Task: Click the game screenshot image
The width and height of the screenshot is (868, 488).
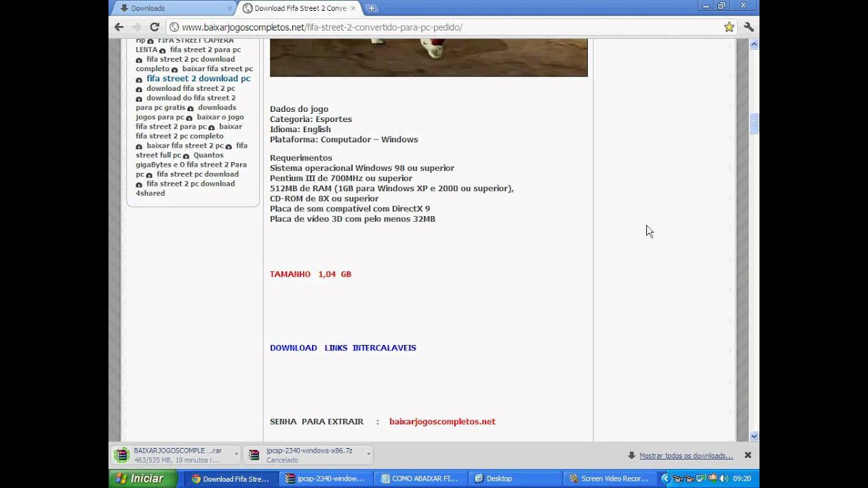Action: pos(429,58)
